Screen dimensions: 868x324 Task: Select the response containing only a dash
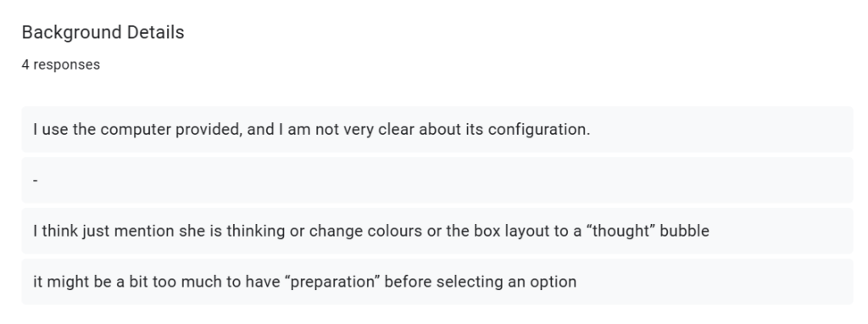click(x=437, y=180)
